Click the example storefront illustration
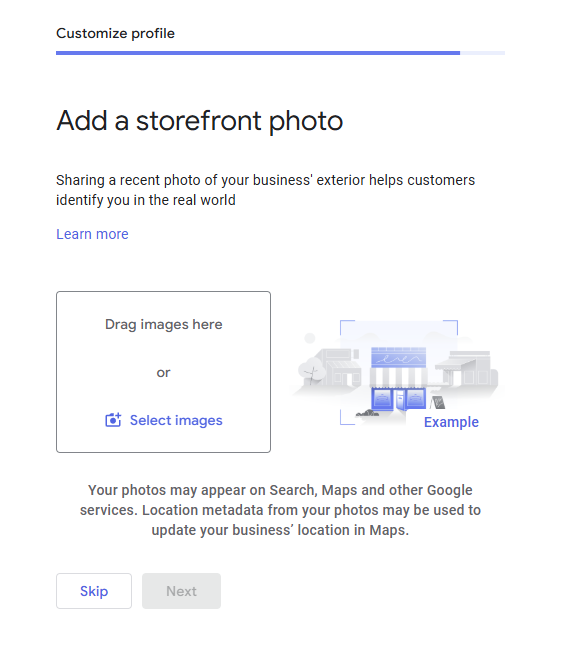The width and height of the screenshot is (565, 654). [x=398, y=372]
